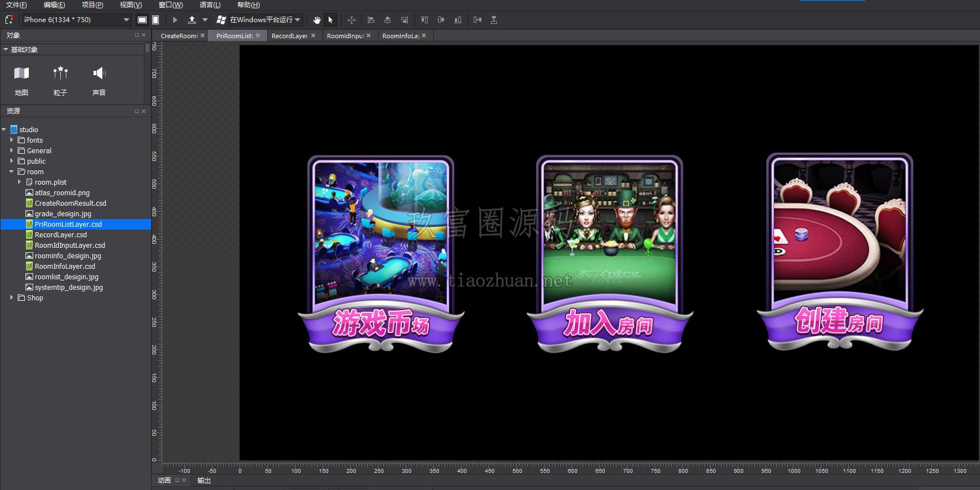Click the align top icon

424,20
